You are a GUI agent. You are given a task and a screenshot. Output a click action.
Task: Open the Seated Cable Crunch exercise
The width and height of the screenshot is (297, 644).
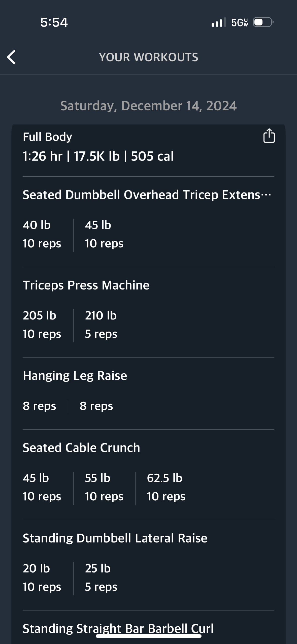(81, 448)
